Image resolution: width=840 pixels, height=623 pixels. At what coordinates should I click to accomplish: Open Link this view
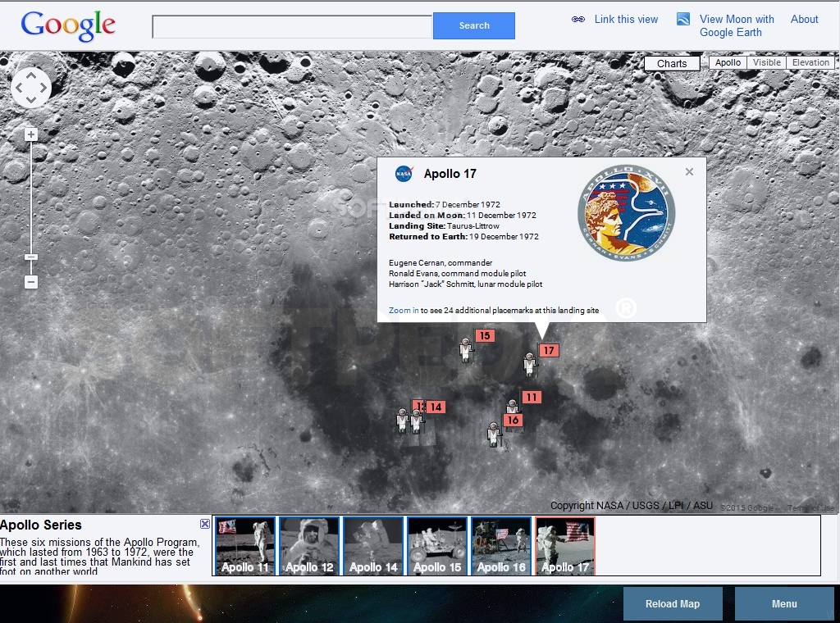coord(626,20)
